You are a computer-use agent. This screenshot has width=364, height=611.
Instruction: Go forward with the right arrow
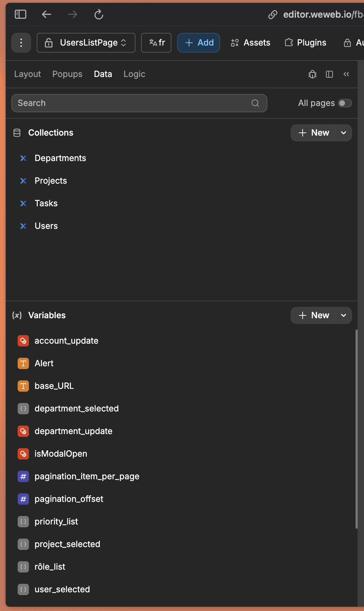(x=73, y=14)
